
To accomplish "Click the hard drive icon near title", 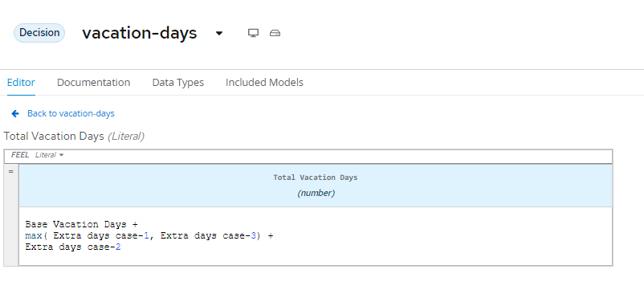I will [x=275, y=33].
